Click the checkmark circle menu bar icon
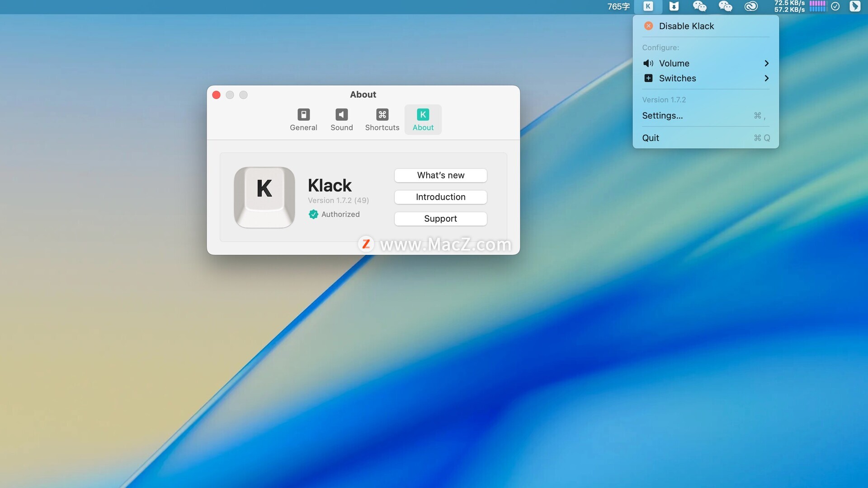This screenshot has width=868, height=488. (x=835, y=6)
